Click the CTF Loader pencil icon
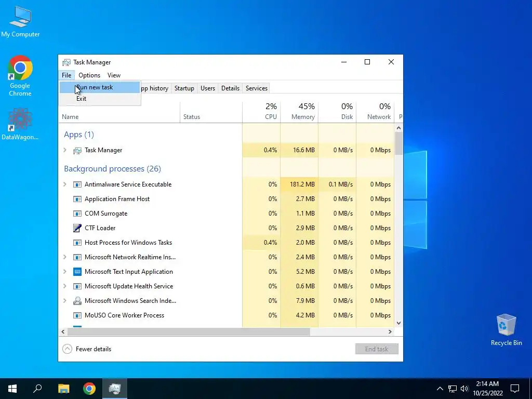The width and height of the screenshot is (532, 399). [x=77, y=228]
